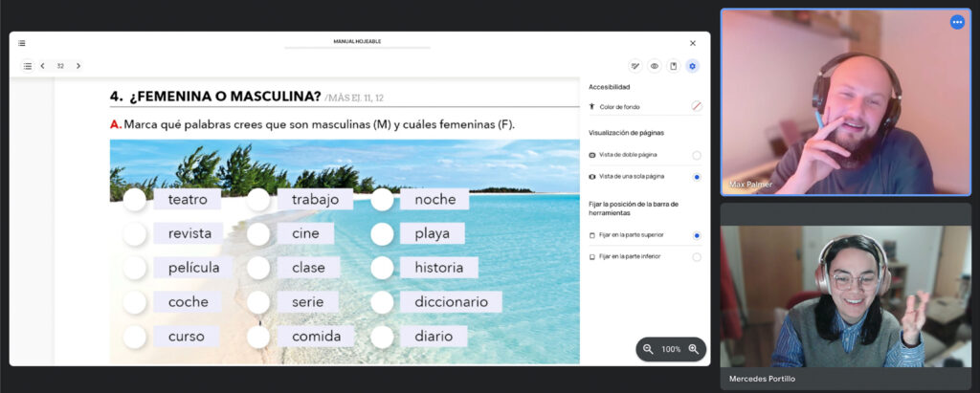Mark the circle next to teatro
This screenshot has width=980, height=393.
click(134, 200)
